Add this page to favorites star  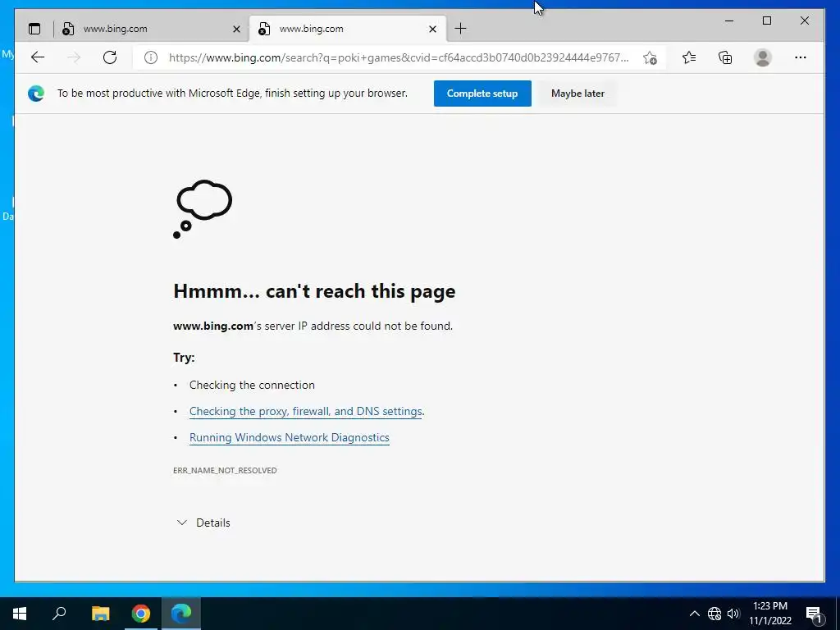(x=650, y=58)
